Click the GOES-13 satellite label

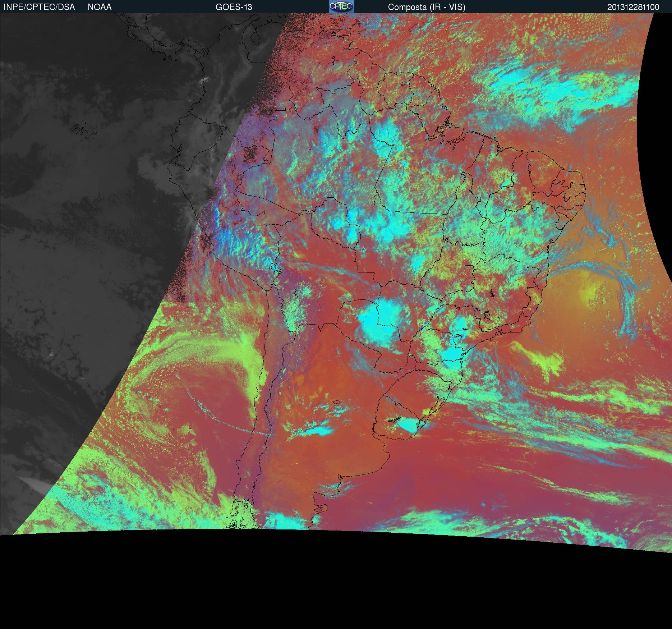point(234,7)
